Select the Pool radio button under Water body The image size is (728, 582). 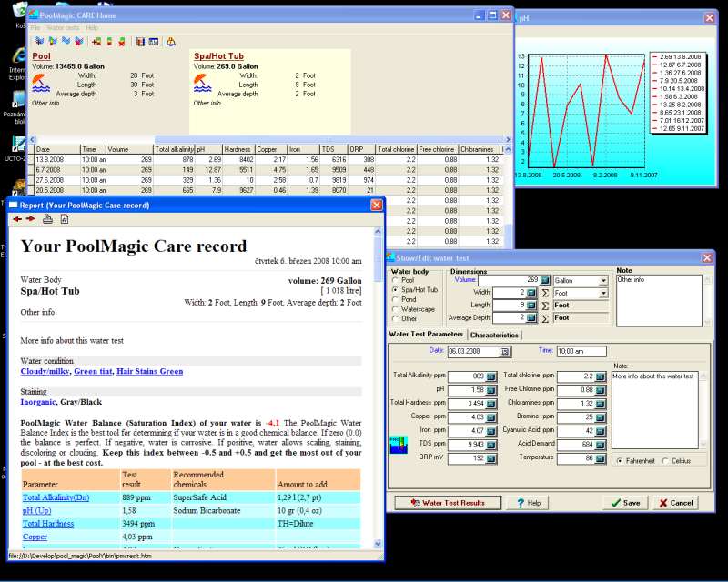point(395,280)
